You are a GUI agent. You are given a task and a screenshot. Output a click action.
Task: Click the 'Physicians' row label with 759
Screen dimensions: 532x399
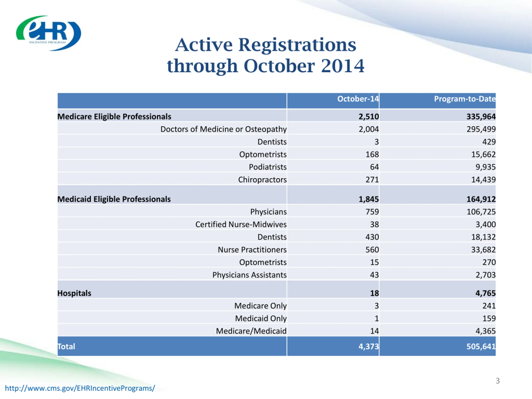[268, 212]
